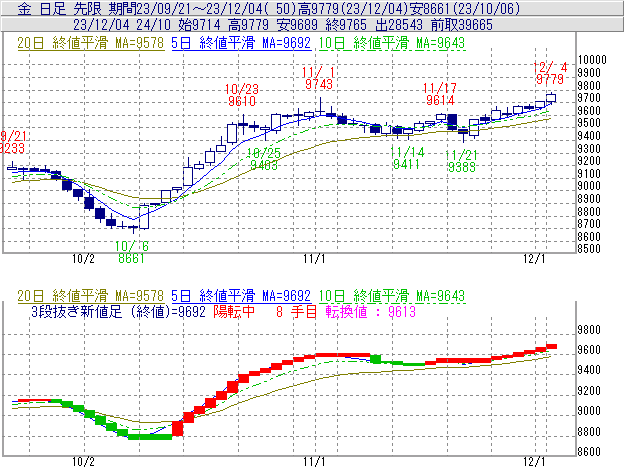The width and height of the screenshot is (624, 475).
Task: Click the lower chart 20日 終値平滑 MA=9578 legend
Action: tap(90, 296)
